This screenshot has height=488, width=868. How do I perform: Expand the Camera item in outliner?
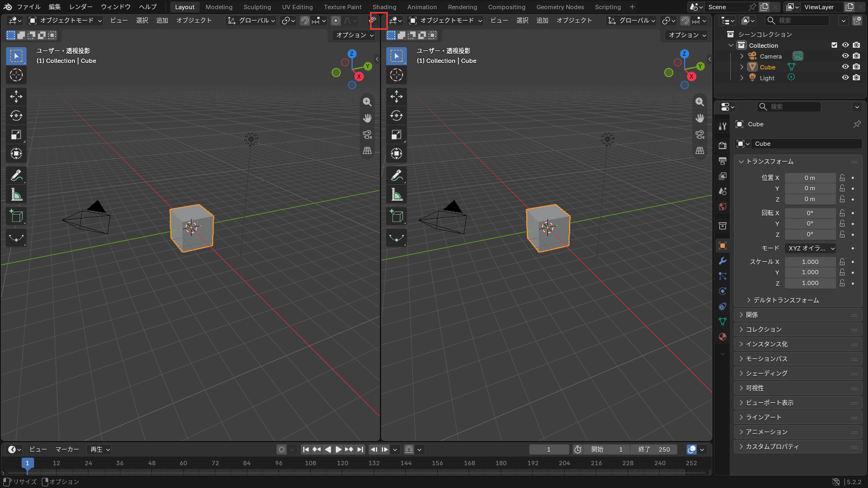tap(742, 56)
